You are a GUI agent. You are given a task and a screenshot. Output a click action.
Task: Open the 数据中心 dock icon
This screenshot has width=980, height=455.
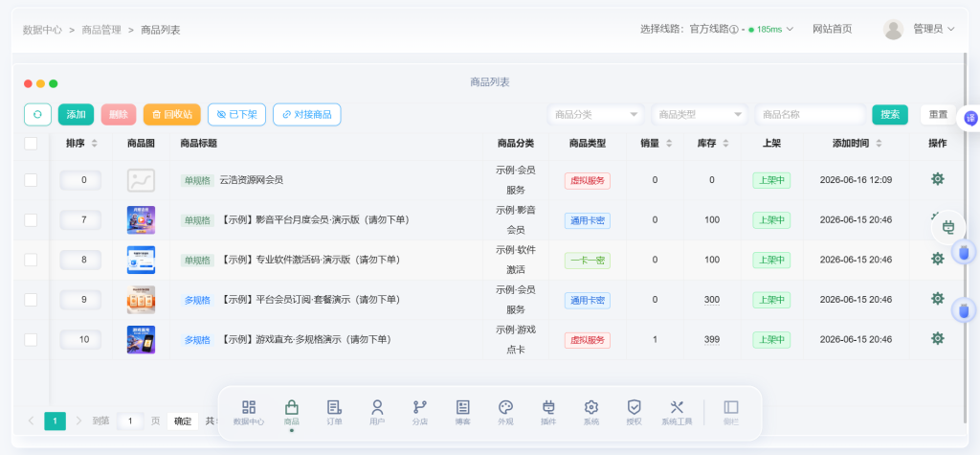(249, 413)
